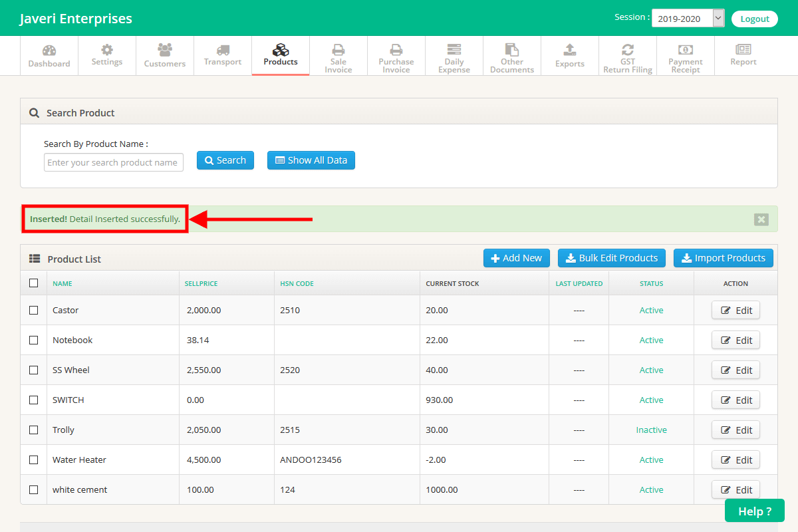798x532 pixels.
Task: Select the Water Heater row checkbox
Action: click(x=34, y=460)
